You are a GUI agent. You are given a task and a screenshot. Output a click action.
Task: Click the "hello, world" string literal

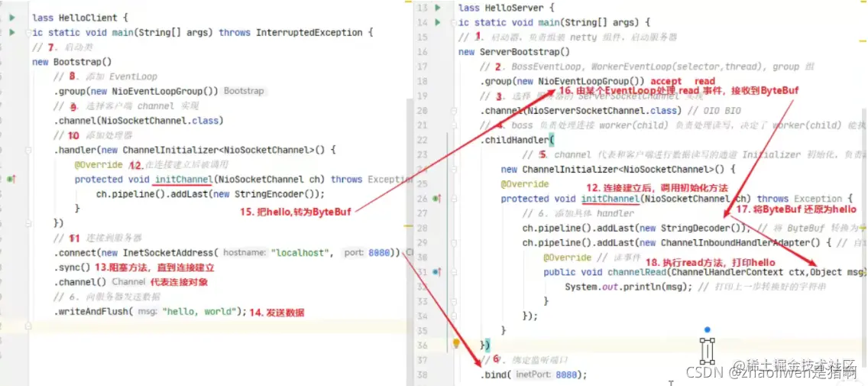tap(199, 312)
